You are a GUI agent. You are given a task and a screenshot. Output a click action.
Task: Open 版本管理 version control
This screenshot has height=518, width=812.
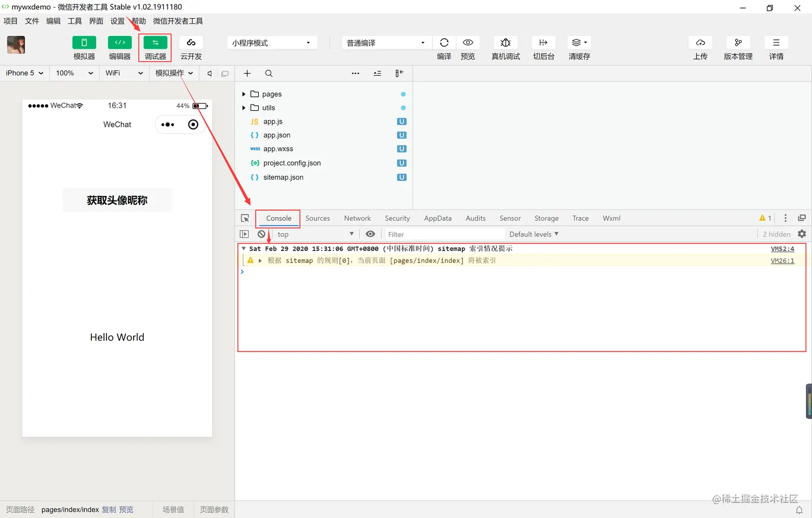[738, 42]
